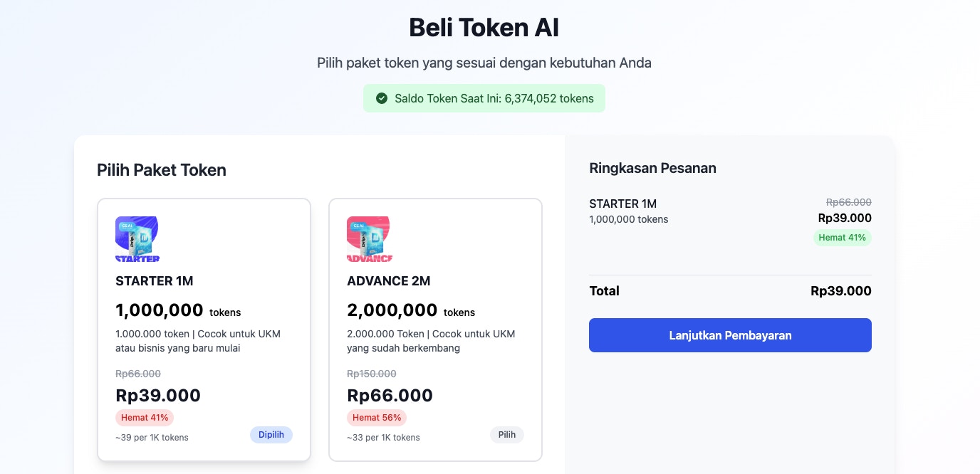Click the 'Pilih Paket Token' section title

click(162, 170)
